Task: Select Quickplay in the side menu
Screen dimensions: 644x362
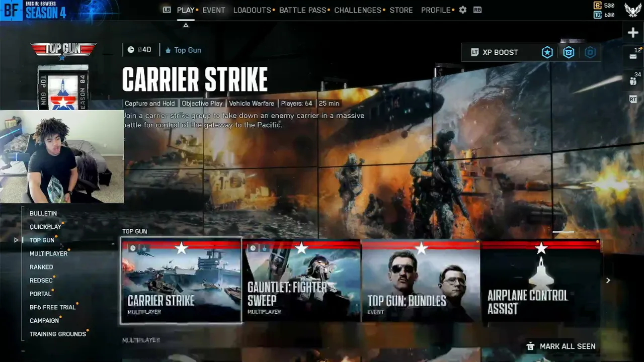Action: coord(45,227)
